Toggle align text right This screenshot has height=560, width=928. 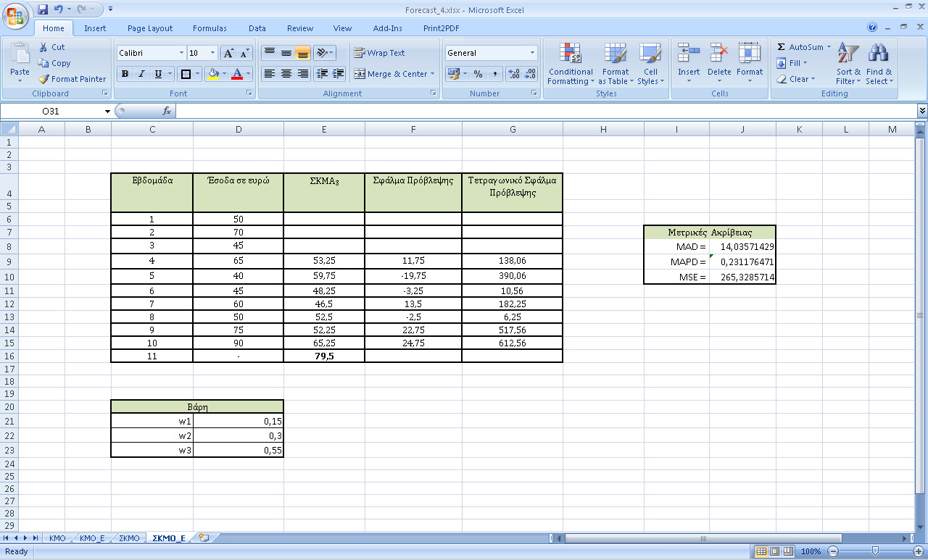click(303, 74)
